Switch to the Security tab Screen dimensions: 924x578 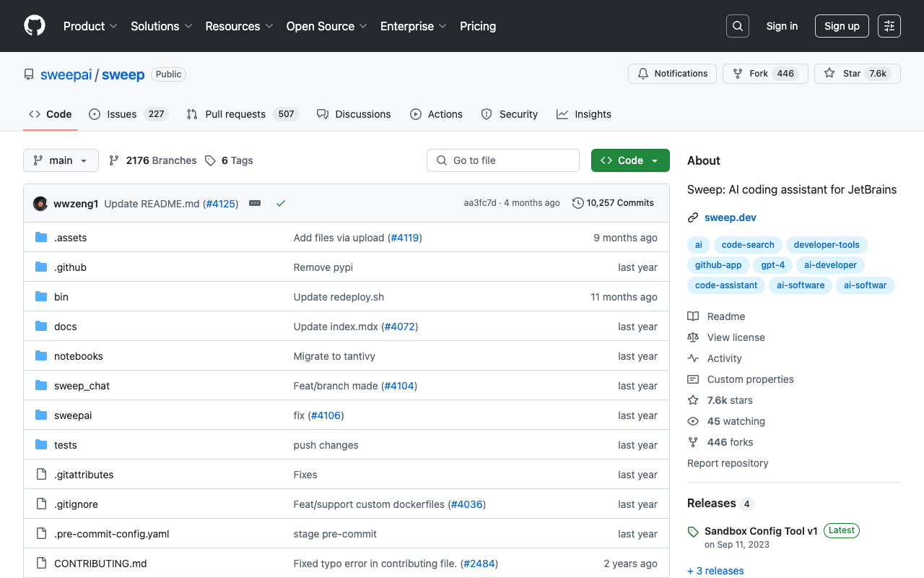[x=510, y=114]
